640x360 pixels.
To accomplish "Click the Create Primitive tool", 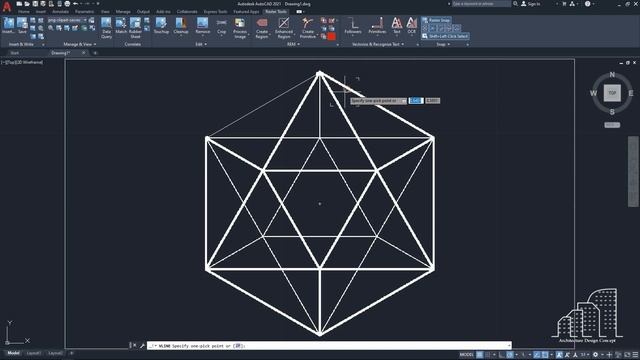I will point(308,28).
